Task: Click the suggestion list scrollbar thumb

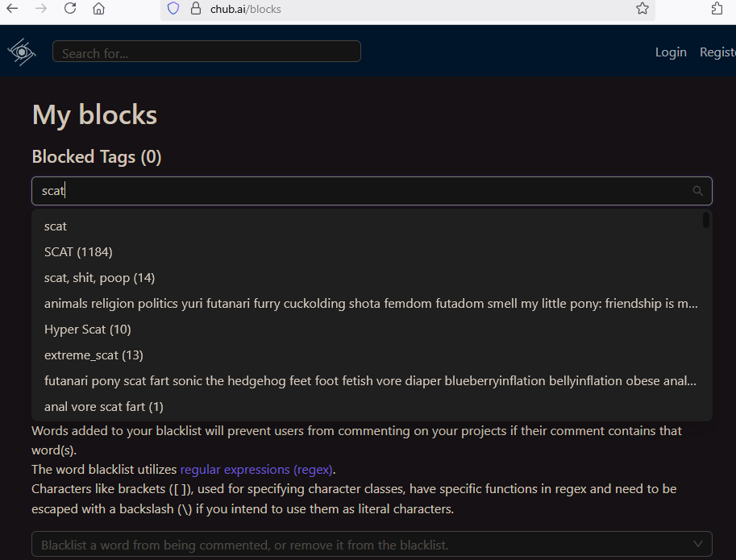Action: (x=706, y=220)
